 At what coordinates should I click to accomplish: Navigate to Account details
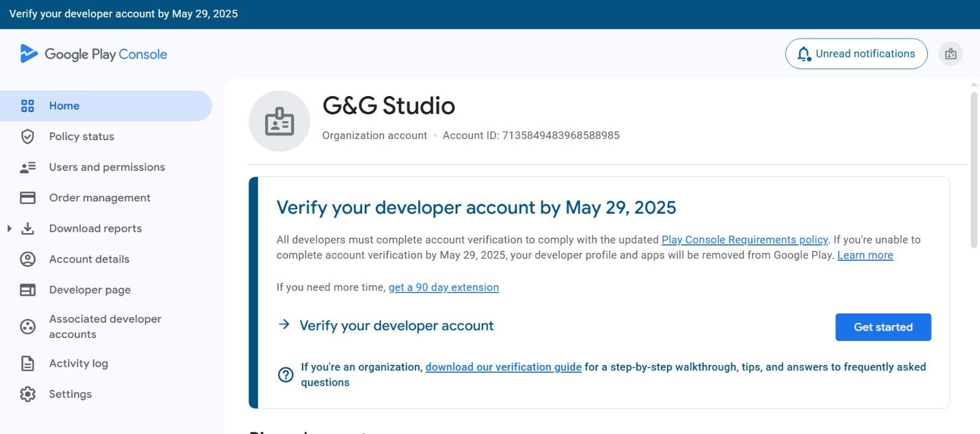pos(106,259)
